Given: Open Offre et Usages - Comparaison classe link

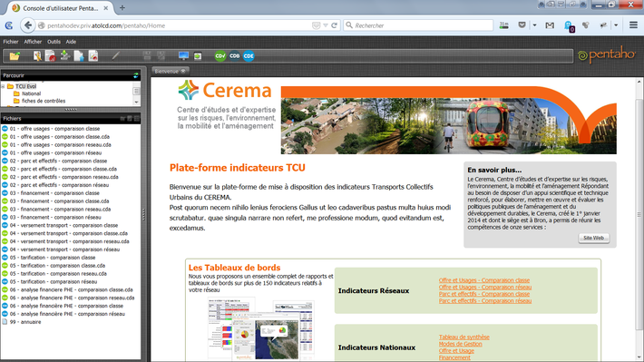Looking at the screenshot, I should [x=484, y=280].
